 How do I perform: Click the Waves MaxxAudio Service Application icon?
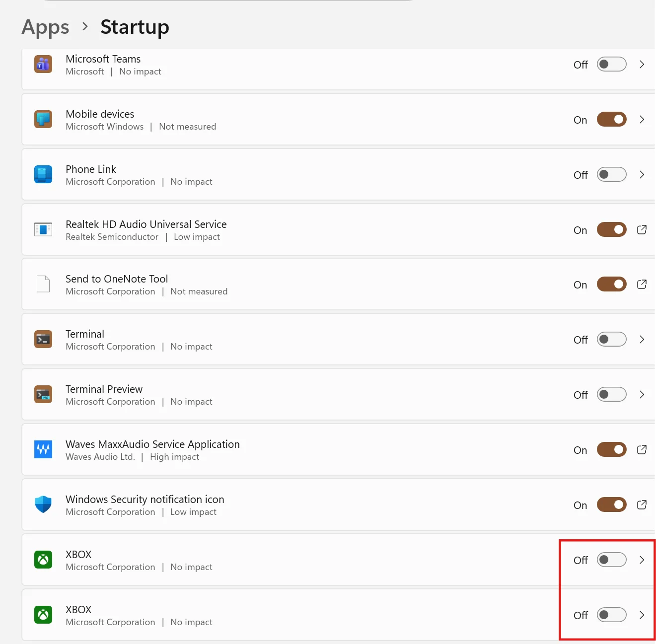coord(43,450)
